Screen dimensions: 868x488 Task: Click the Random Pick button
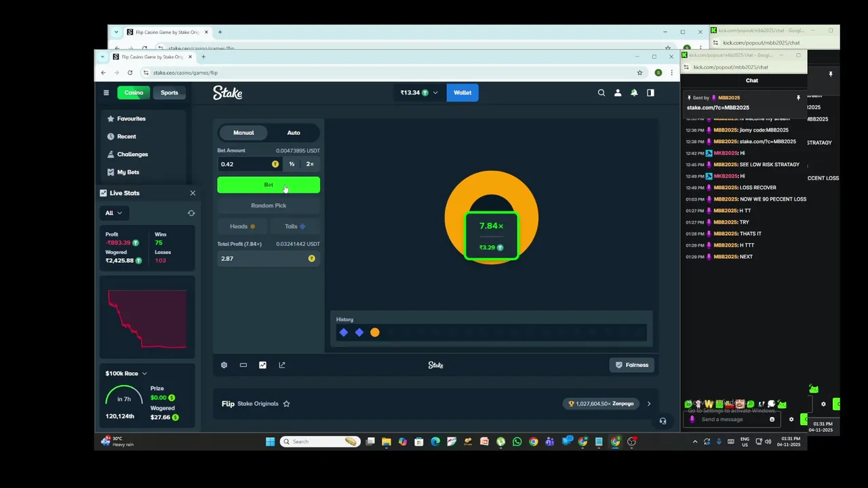[269, 205]
